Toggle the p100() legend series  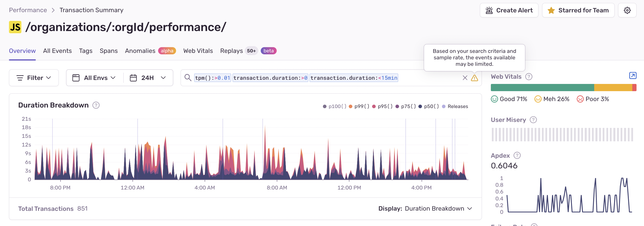[x=334, y=107]
